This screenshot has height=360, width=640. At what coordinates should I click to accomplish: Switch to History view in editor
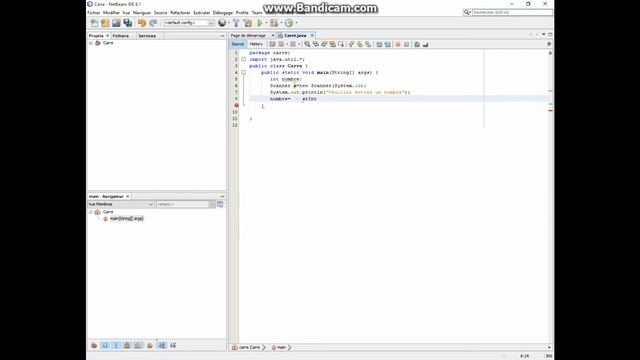point(256,44)
